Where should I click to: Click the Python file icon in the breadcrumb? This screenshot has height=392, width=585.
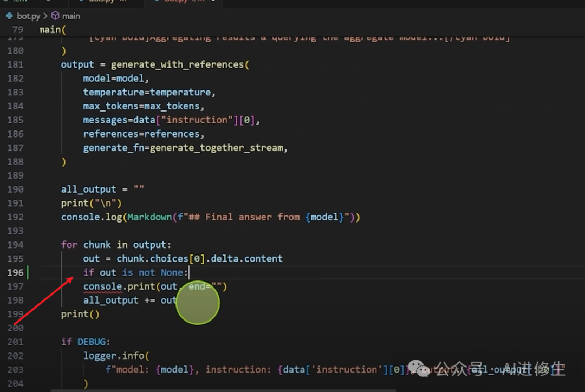pos(9,16)
